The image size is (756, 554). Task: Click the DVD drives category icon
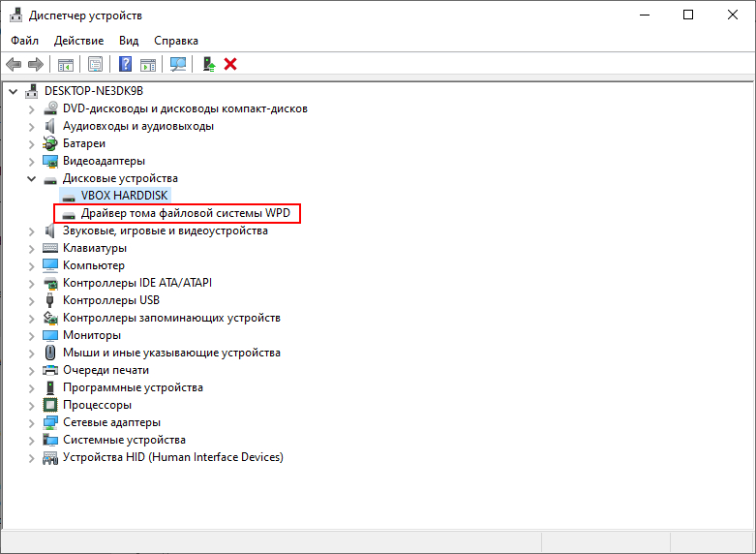click(x=50, y=108)
